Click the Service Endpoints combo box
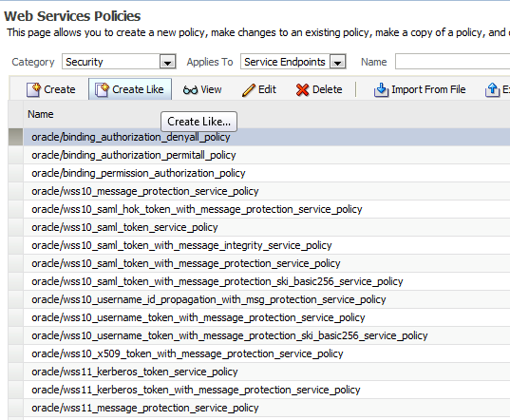 [x=293, y=62]
